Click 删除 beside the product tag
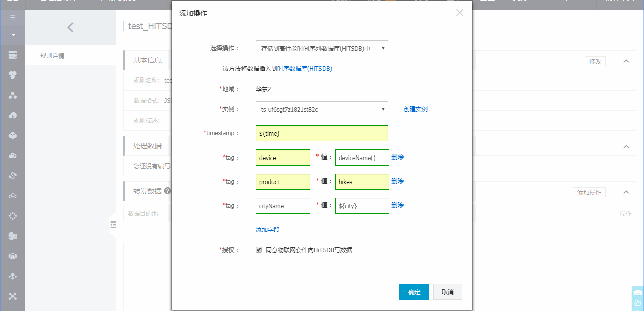This screenshot has height=311, width=644. point(397,181)
